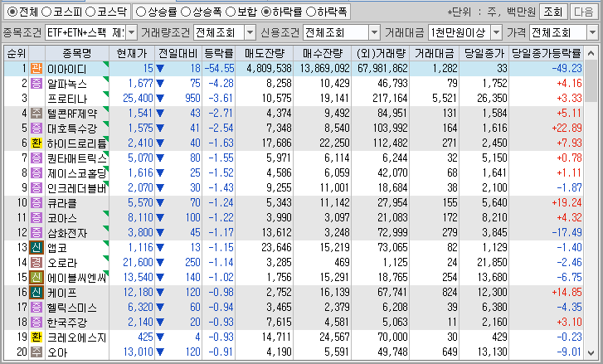The width and height of the screenshot is (603, 364).
Task: Click -17.49 closing rate for 삼화전자
Action: click(567, 232)
